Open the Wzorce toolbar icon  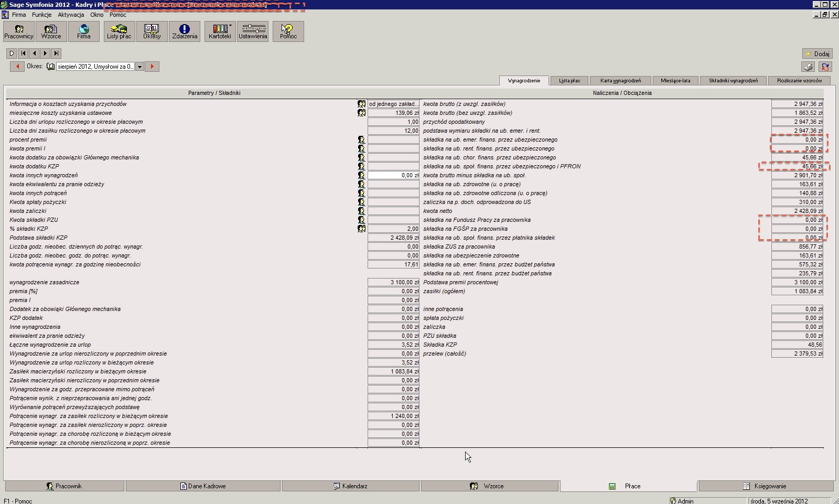coord(51,31)
